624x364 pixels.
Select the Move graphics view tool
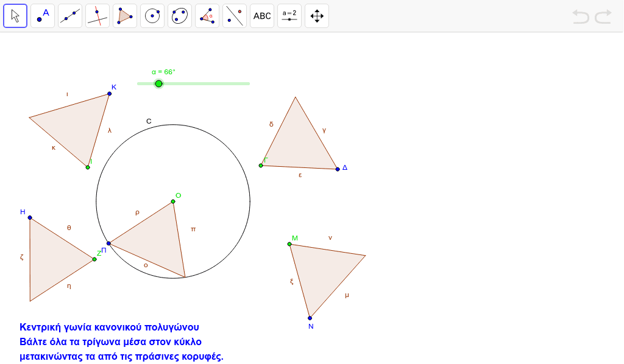pyautogui.click(x=317, y=16)
